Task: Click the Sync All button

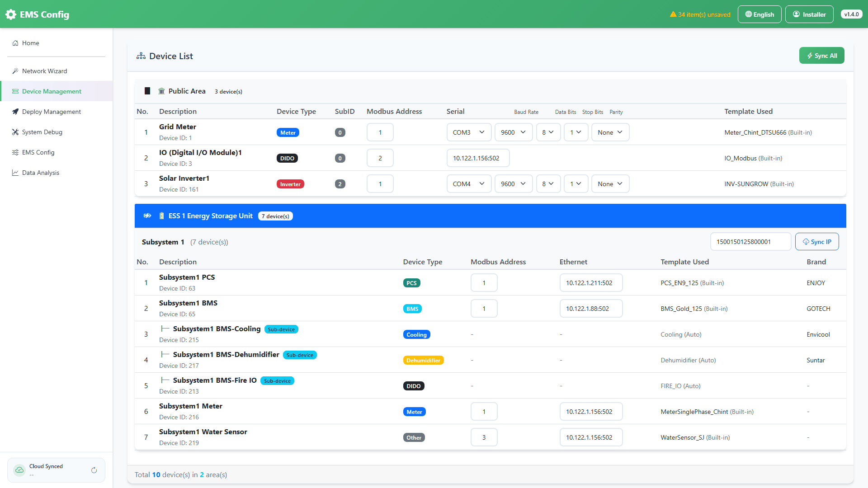Action: click(x=821, y=56)
